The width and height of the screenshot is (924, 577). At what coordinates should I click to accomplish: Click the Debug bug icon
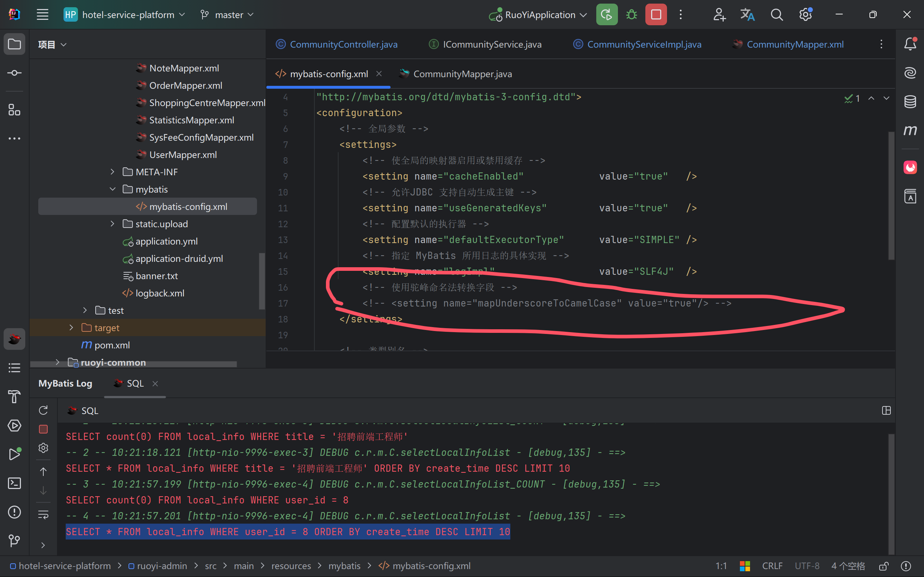[x=632, y=15]
